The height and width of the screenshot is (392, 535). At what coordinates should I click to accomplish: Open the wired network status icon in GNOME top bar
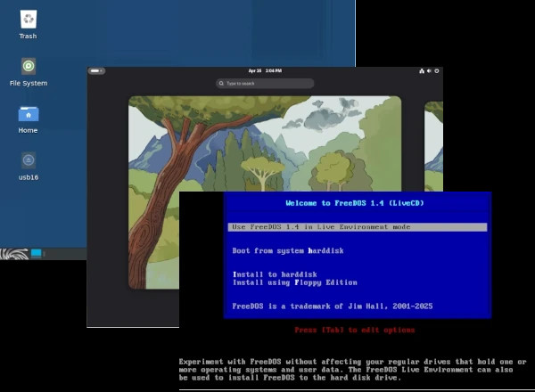(x=422, y=71)
